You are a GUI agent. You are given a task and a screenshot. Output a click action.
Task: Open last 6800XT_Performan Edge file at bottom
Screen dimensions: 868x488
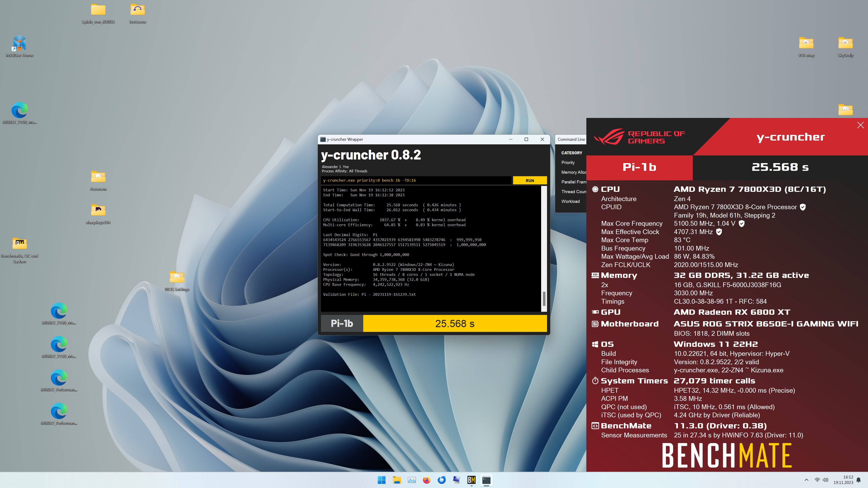tap(59, 414)
